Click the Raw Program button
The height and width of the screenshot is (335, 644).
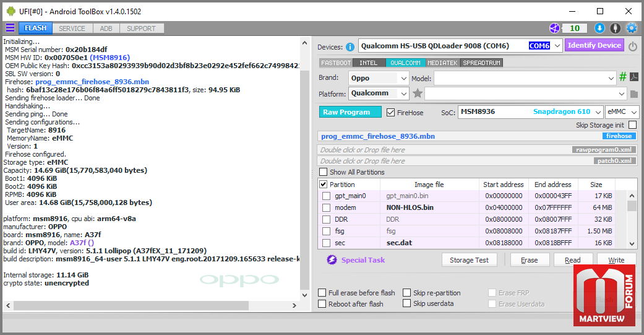click(x=350, y=112)
